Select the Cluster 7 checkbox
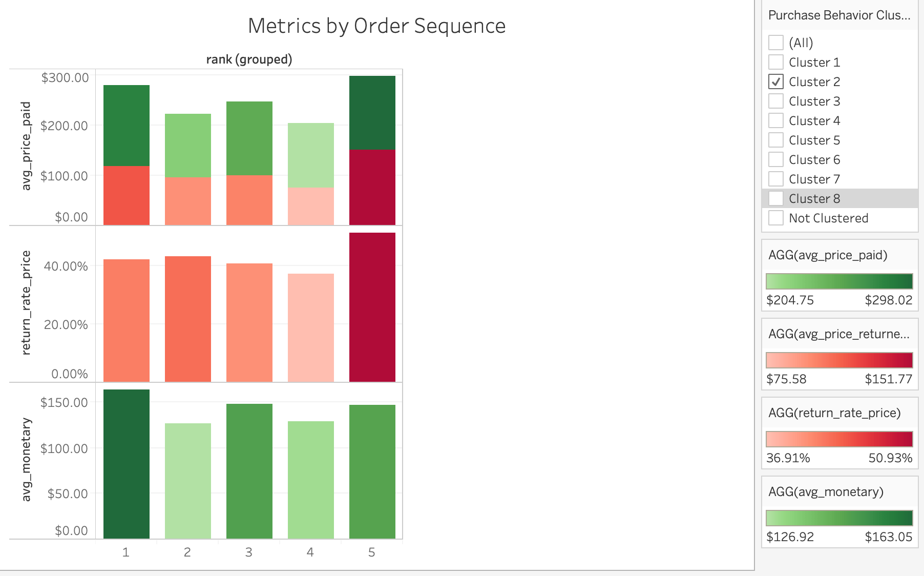Image resolution: width=924 pixels, height=576 pixels. tap(775, 179)
